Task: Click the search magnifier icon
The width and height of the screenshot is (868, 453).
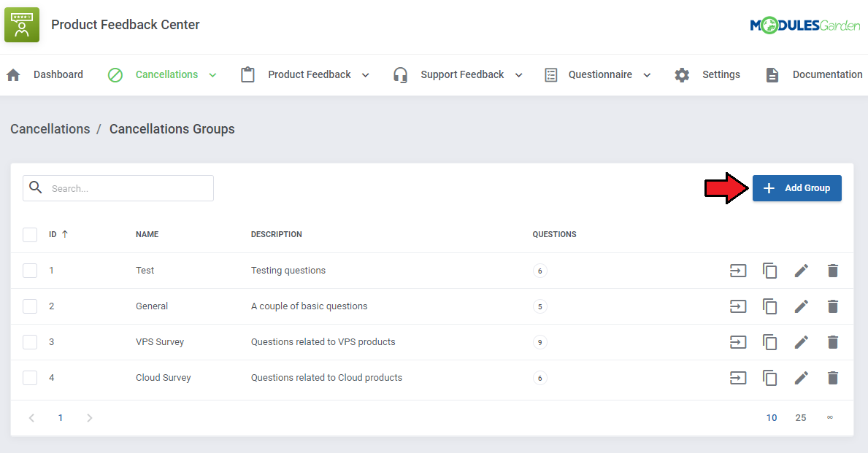Action: tap(36, 187)
